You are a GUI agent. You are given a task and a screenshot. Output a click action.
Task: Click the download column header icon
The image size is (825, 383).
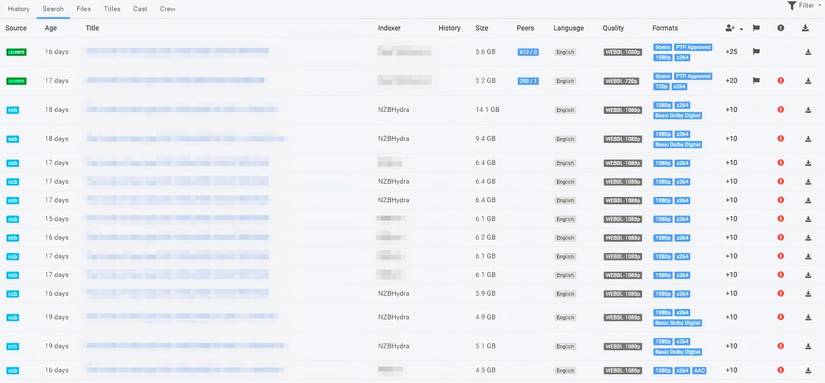[805, 28]
